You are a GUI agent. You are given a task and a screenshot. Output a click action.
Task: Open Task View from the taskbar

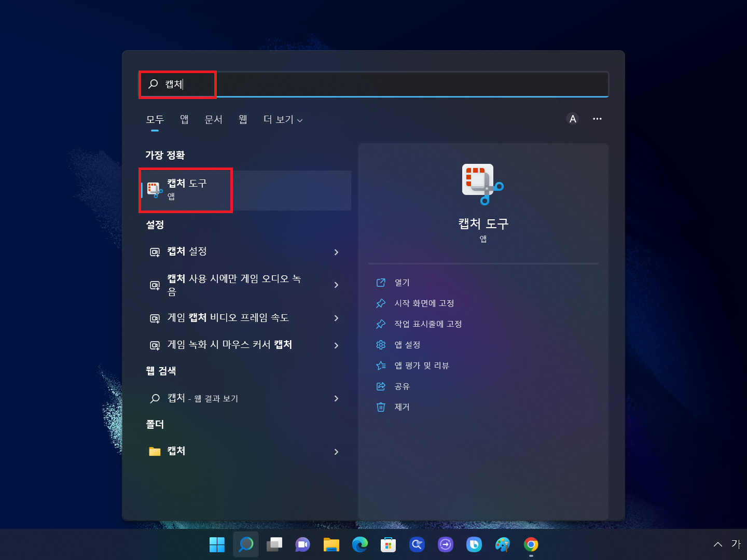tap(274, 544)
